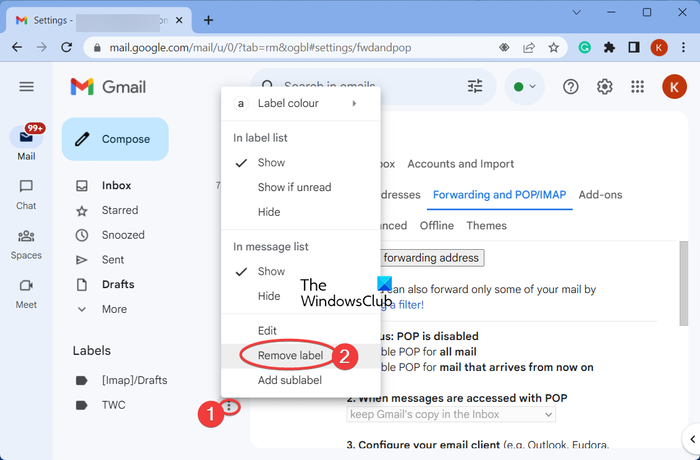The image size is (700, 460).
Task: Click the Compose button
Action: click(115, 139)
